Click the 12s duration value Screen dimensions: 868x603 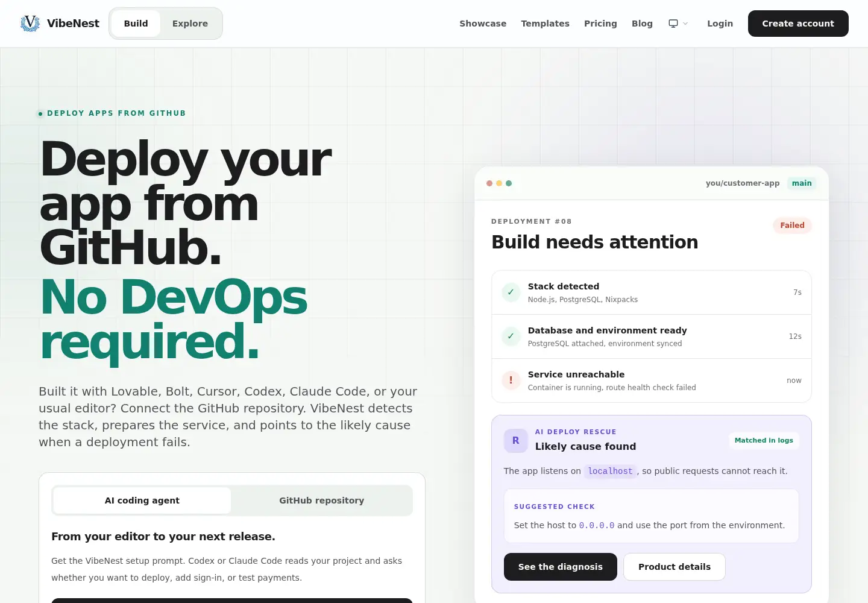pyautogui.click(x=795, y=336)
